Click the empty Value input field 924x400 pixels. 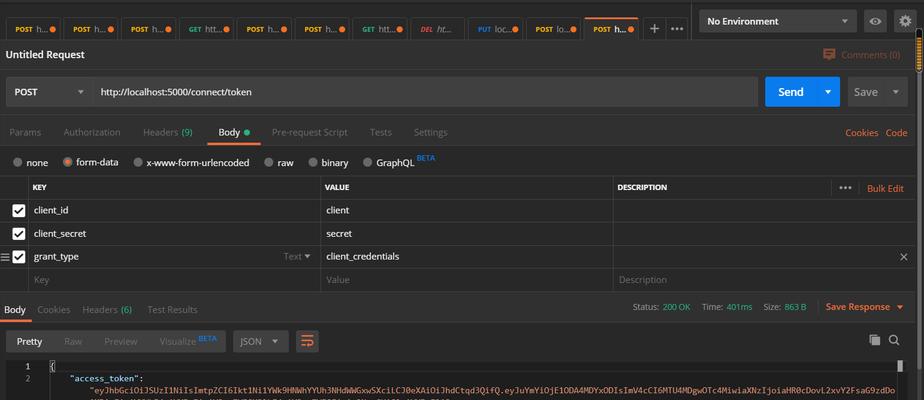(x=467, y=280)
